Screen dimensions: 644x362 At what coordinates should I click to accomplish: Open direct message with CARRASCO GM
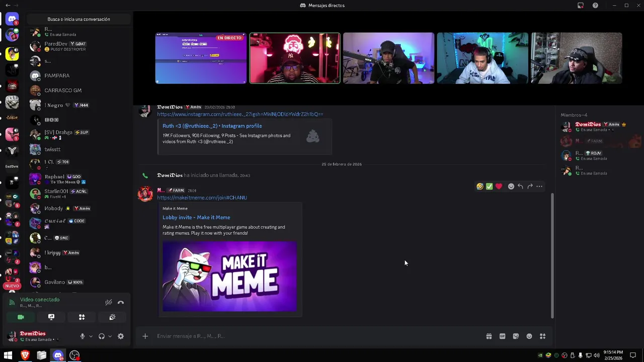[78, 90]
